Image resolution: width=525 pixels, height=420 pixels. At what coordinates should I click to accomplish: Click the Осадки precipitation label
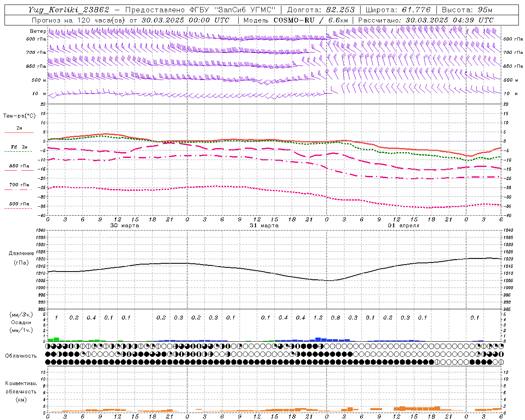(x=21, y=322)
